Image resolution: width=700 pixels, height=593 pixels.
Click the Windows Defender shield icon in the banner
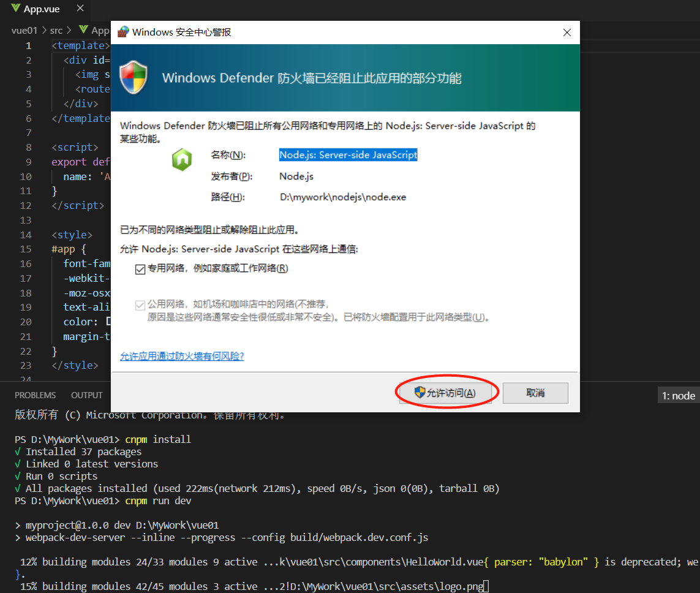point(134,78)
